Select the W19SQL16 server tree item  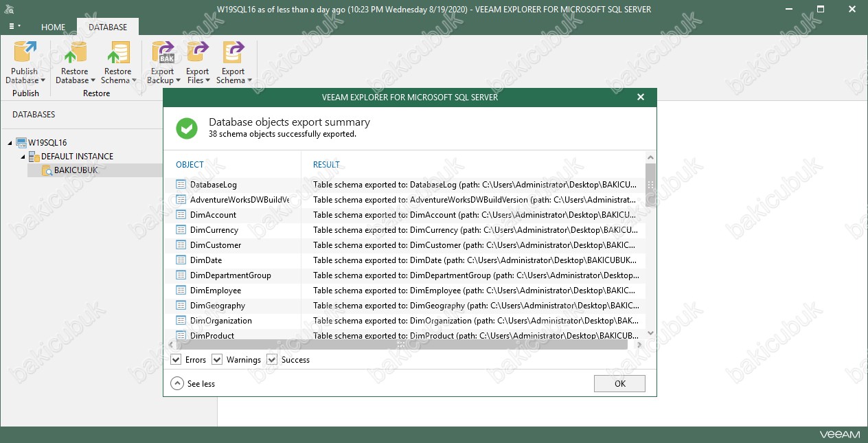pyautogui.click(x=47, y=143)
